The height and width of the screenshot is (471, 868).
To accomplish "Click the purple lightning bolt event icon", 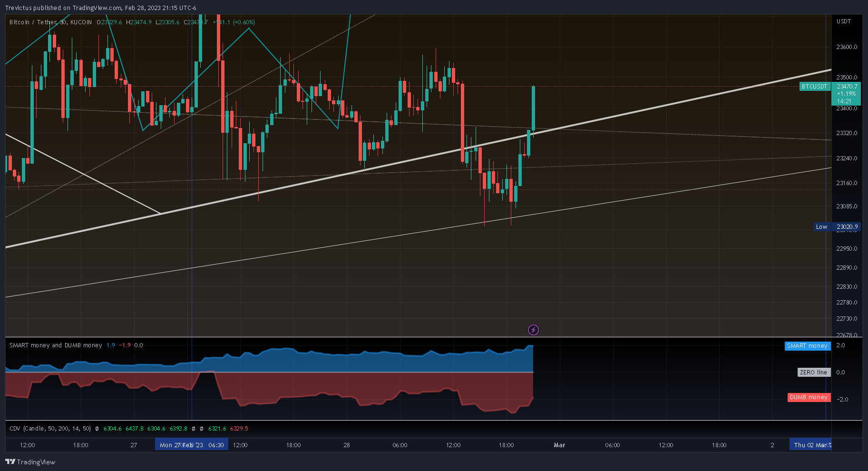I will [x=533, y=330].
